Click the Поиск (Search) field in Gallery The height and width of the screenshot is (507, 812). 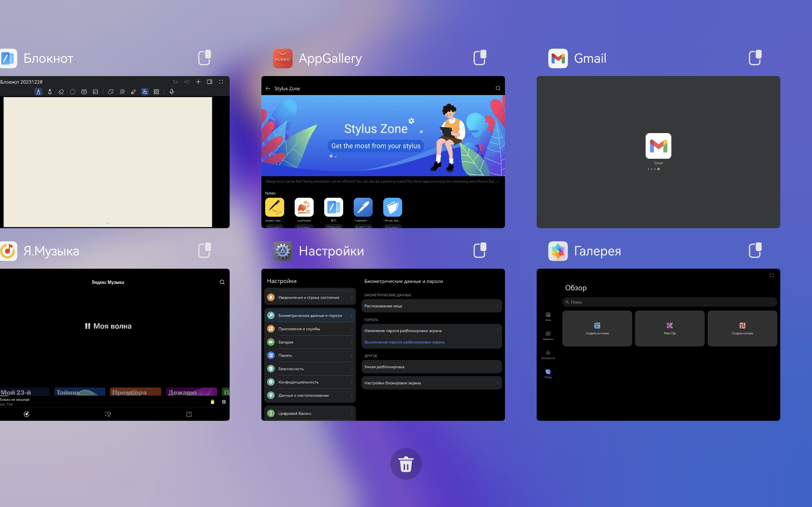point(669,303)
